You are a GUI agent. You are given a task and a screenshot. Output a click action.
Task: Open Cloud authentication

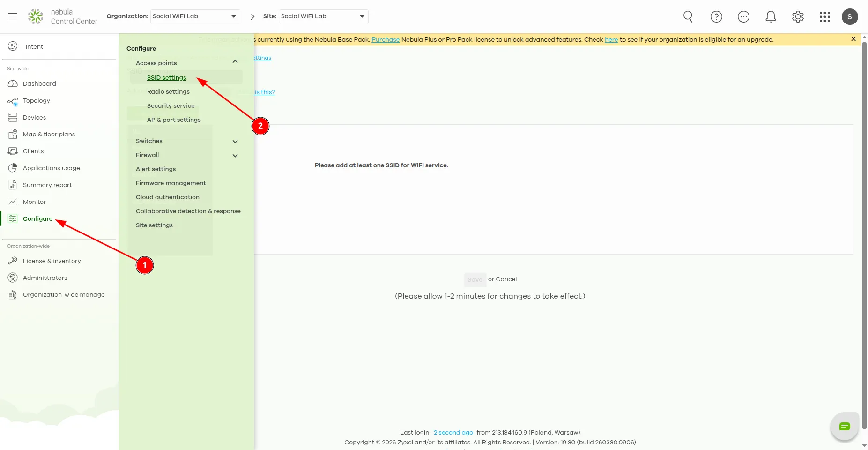(x=168, y=197)
